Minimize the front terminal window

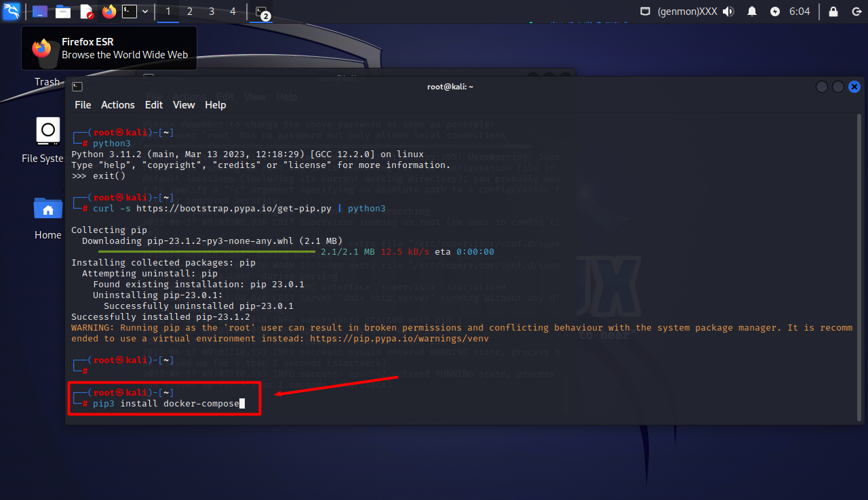pos(822,87)
